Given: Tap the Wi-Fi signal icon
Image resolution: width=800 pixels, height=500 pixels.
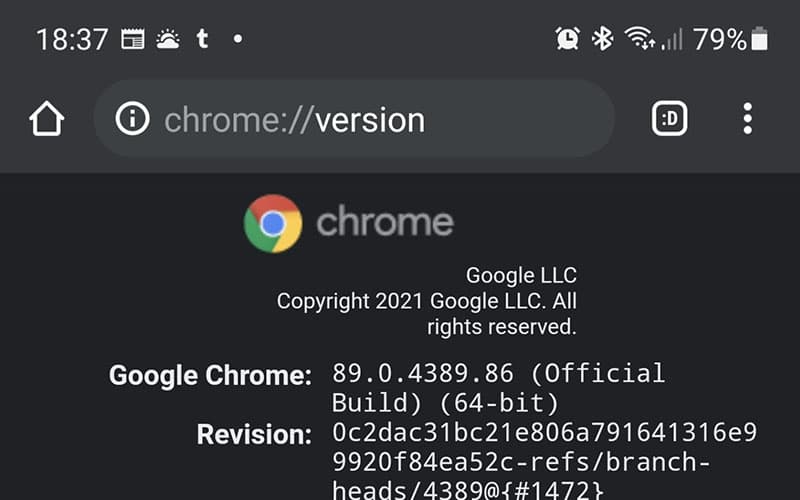Looking at the screenshot, I should tap(638, 39).
